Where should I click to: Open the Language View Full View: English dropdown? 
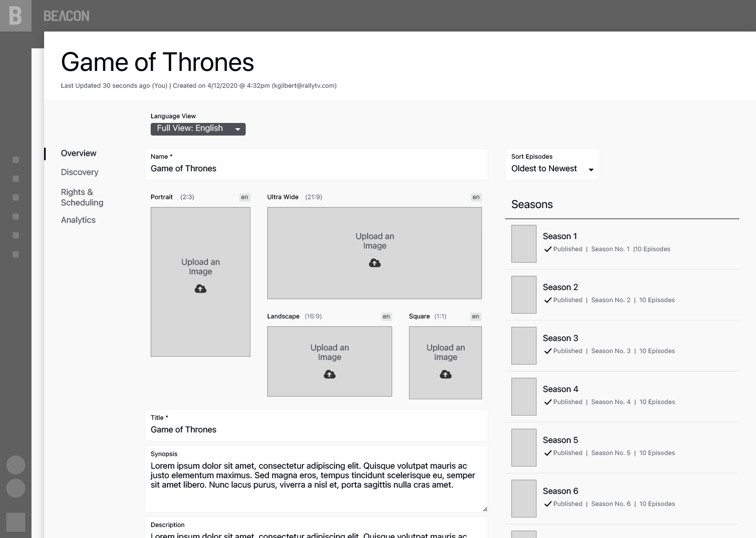(x=198, y=129)
